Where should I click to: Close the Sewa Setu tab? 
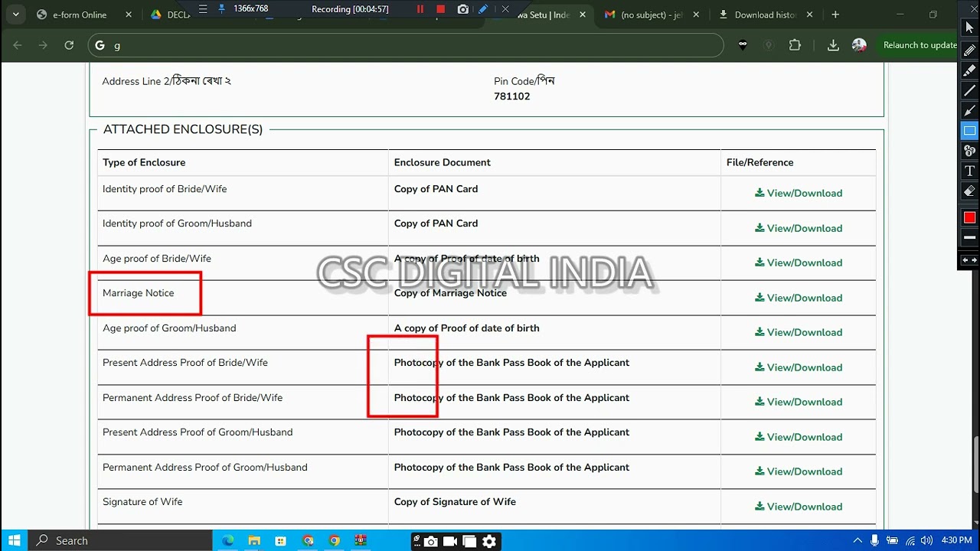point(582,15)
